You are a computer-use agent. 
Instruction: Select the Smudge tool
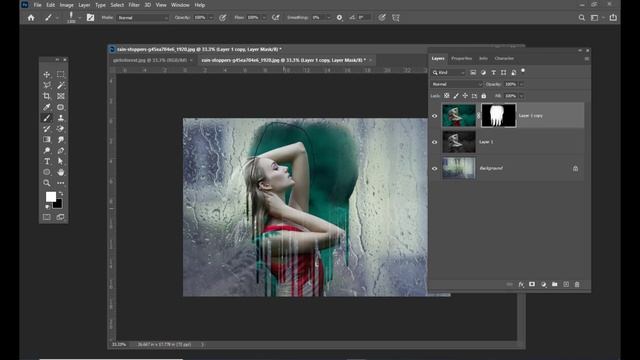click(60, 140)
